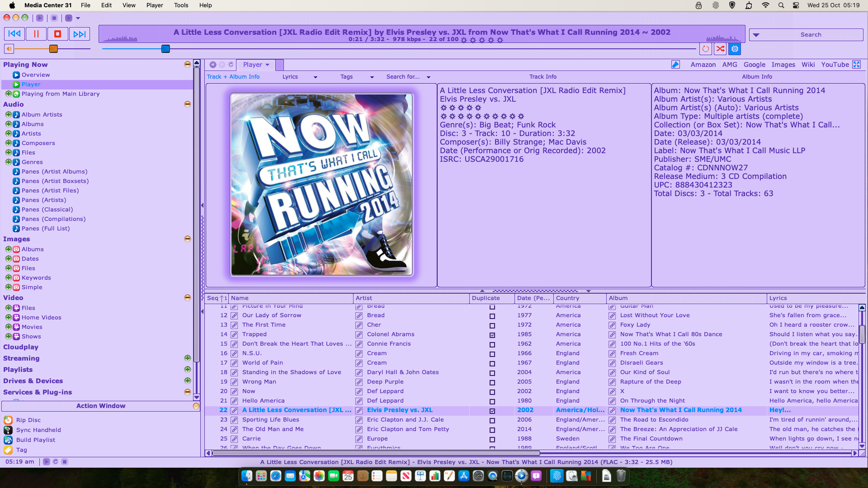The image size is (868, 488).
Task: Toggle Duplicate checkbox for Our Lady of Sorrow
Action: (492, 316)
